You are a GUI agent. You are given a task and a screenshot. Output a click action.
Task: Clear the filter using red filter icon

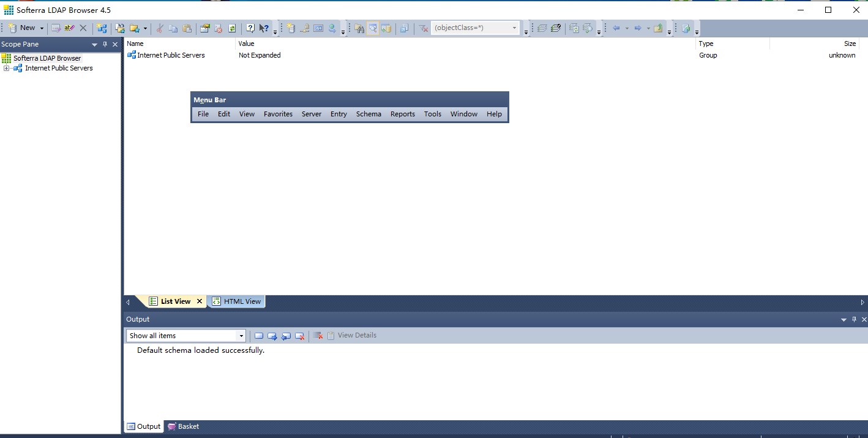tap(422, 28)
